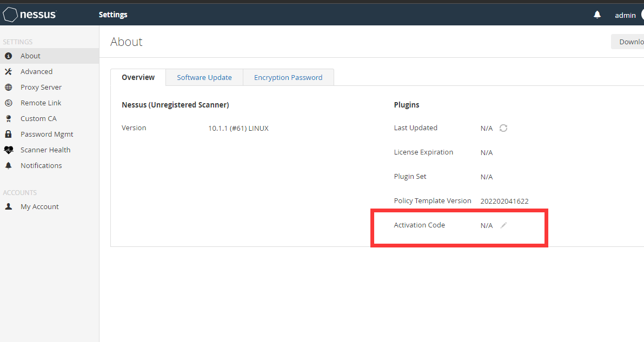Click the Advanced tools icon in sidebar

click(8, 71)
